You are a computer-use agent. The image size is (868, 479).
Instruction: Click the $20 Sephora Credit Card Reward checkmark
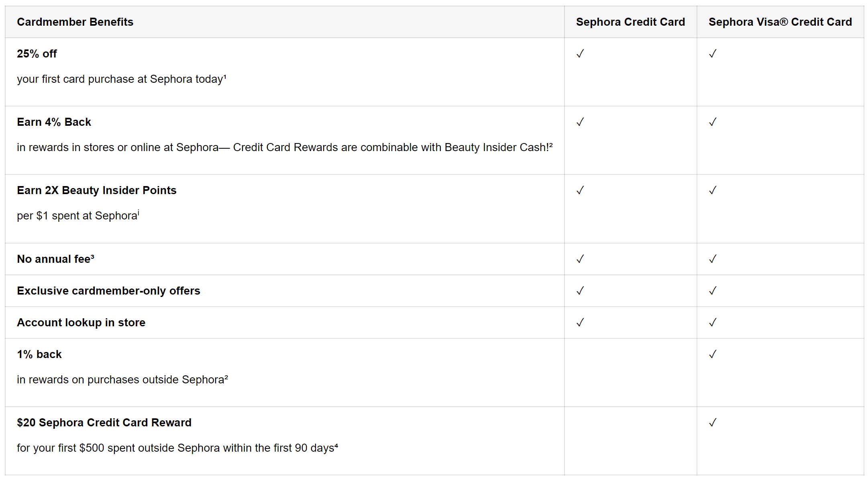tap(713, 423)
